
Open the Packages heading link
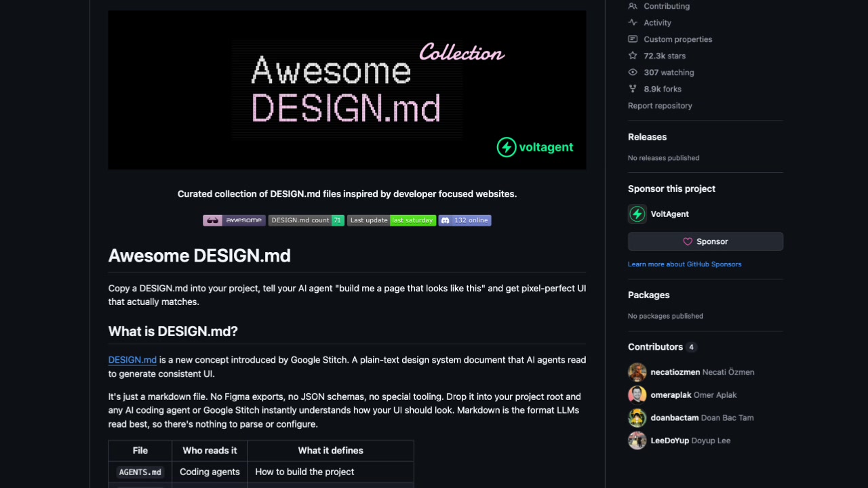click(x=648, y=295)
